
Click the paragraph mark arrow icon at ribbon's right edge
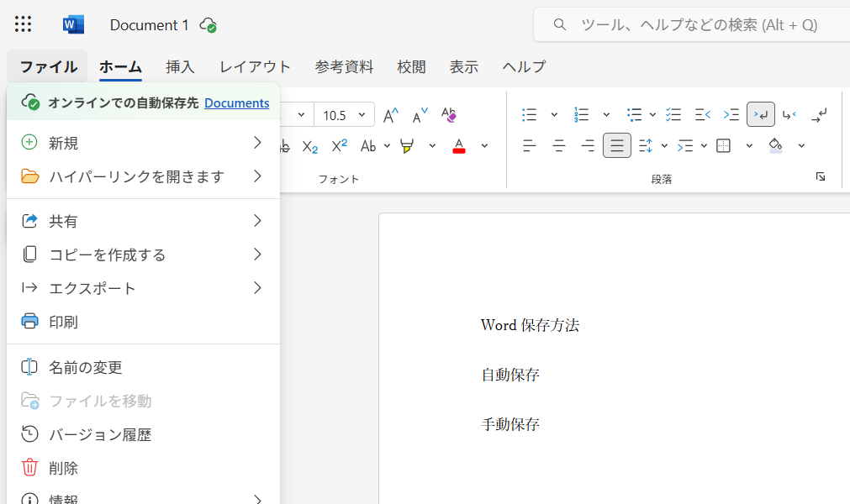[819, 115]
